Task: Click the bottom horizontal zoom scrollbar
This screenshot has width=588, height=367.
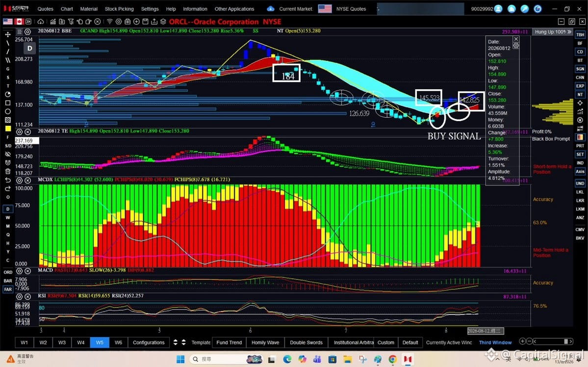Action: pyautogui.click(x=553, y=341)
